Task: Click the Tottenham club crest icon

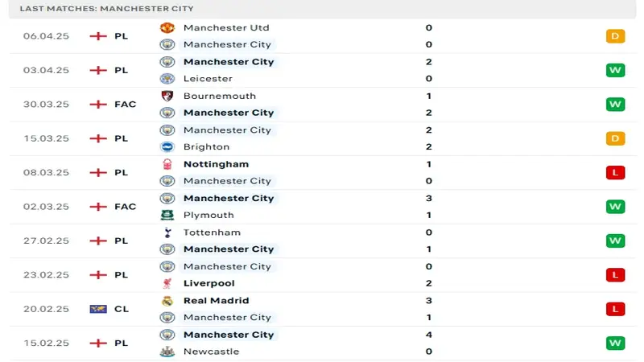Action: 167,232
